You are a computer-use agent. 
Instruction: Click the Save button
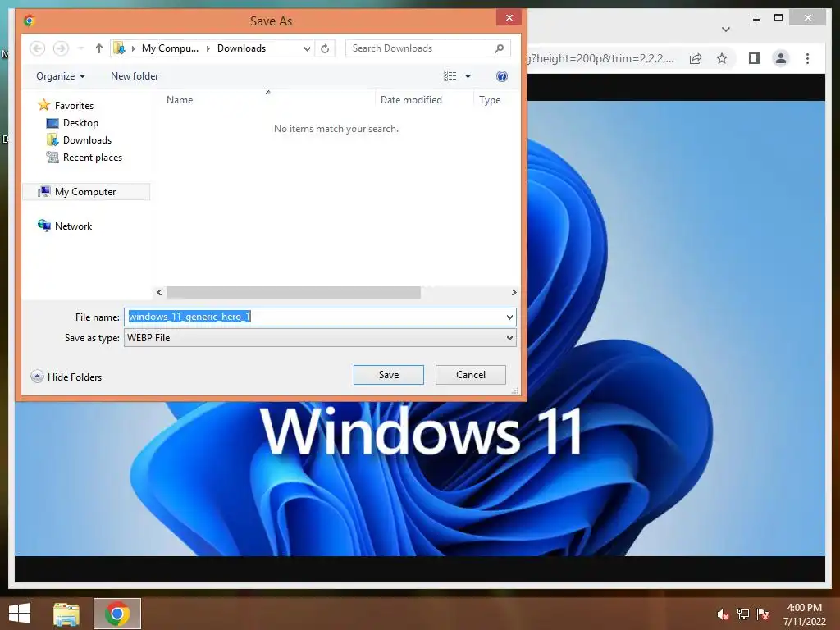(x=388, y=375)
